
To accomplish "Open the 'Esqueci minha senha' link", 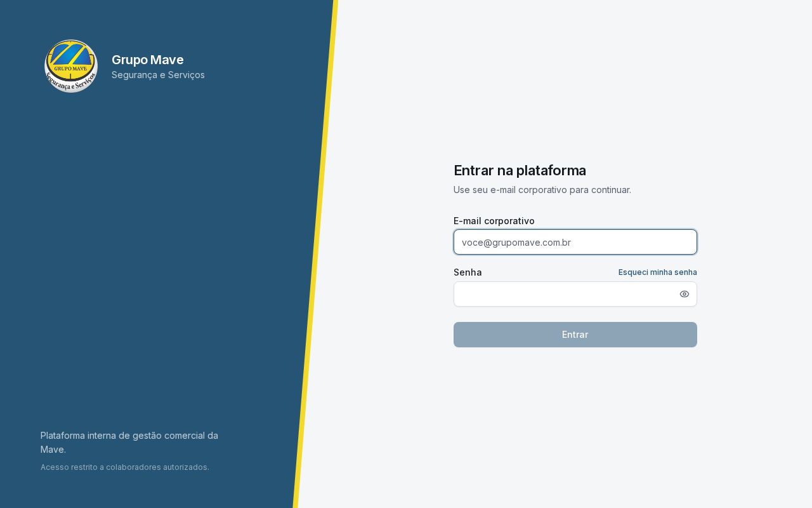I will (658, 272).
